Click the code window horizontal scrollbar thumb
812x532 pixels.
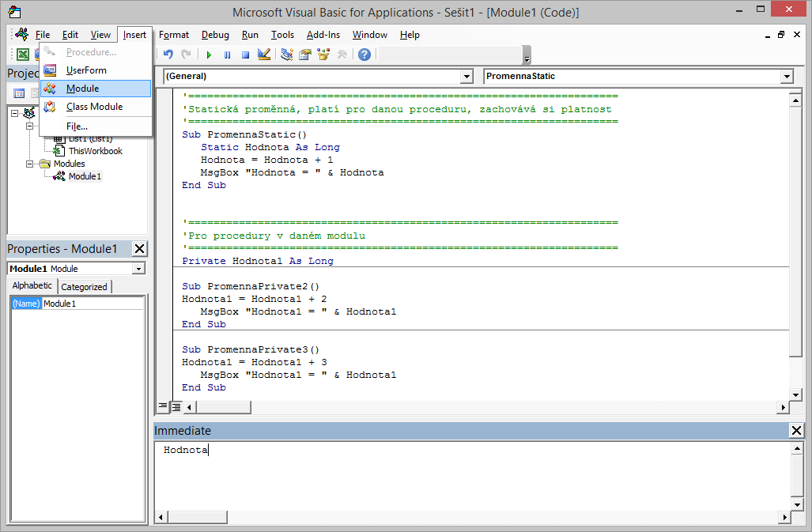click(x=223, y=407)
